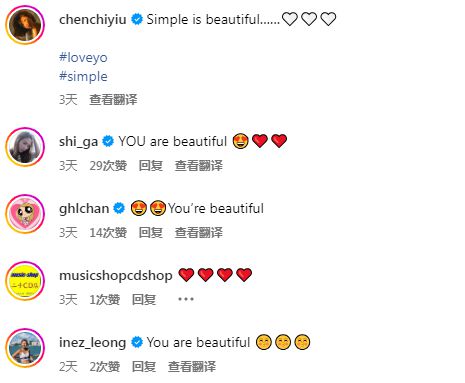The width and height of the screenshot is (465, 383).
Task: Open inez_leong's profile avatar
Action: (x=25, y=348)
